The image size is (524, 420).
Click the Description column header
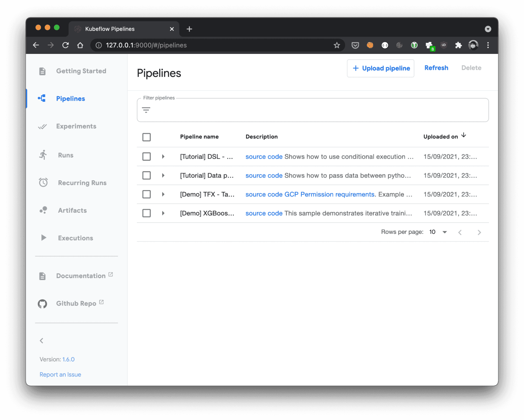pos(261,137)
